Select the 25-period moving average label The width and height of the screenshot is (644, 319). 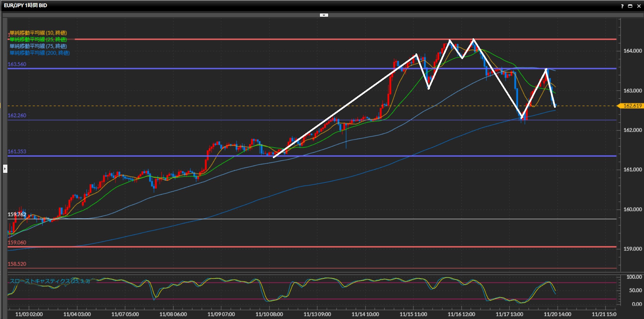(38, 40)
